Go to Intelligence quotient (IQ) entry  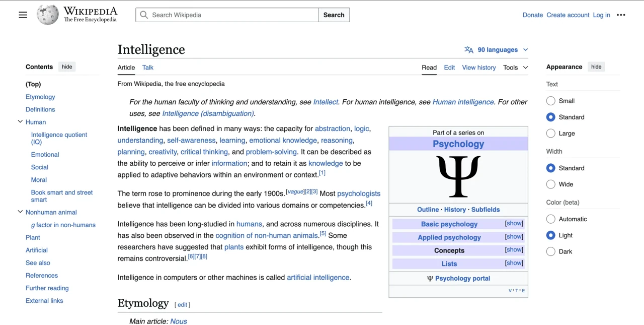click(x=59, y=139)
